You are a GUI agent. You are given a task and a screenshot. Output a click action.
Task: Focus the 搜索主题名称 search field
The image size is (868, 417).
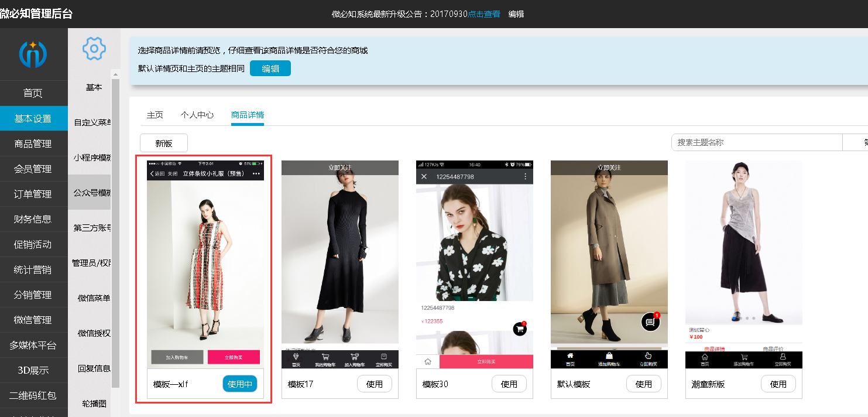click(x=756, y=142)
